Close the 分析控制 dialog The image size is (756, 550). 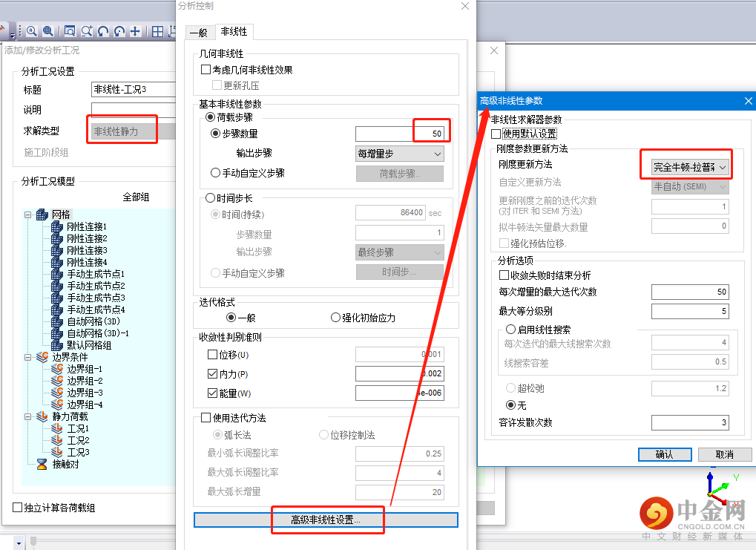coord(464,6)
